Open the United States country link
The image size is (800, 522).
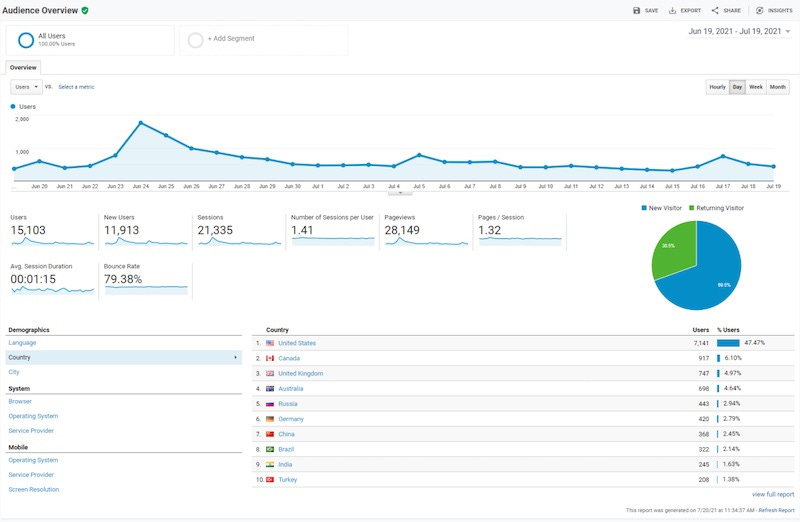297,343
